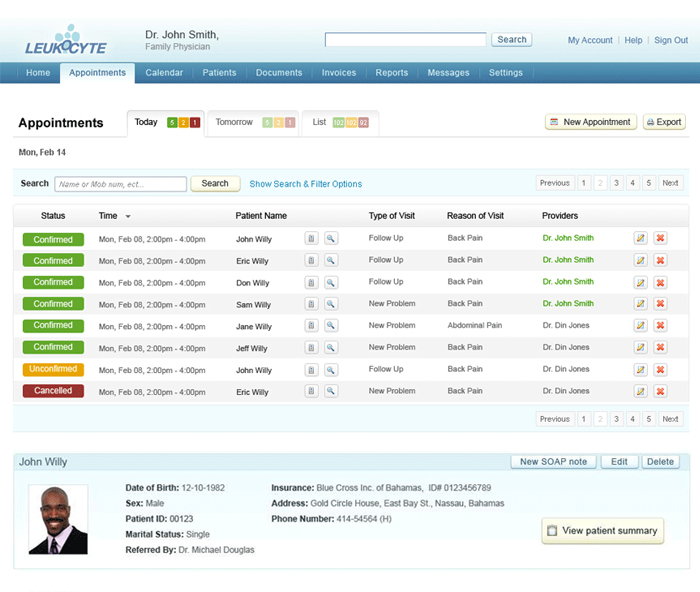Edit the Unconfirmed John Willy appointment
Viewport: 700px width, 592px height.
point(641,369)
